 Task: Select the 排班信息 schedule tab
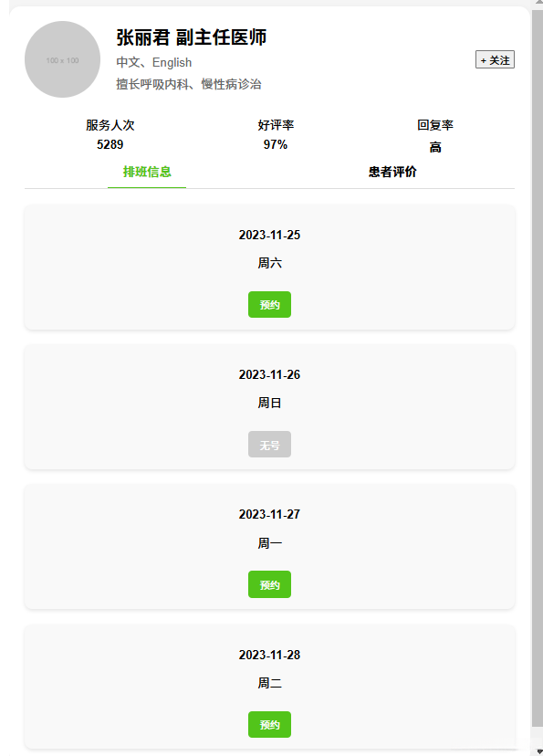point(148,171)
